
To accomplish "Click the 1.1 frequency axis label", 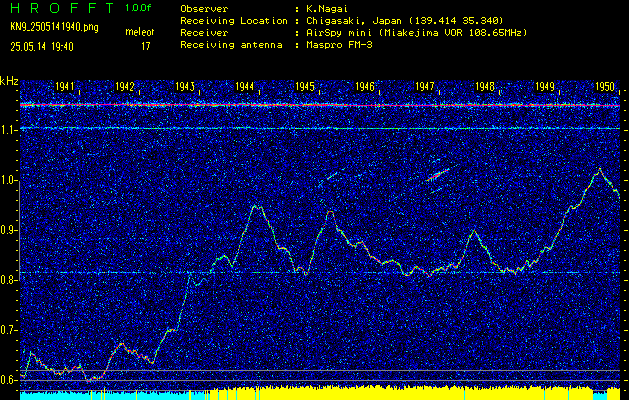I will (9, 130).
